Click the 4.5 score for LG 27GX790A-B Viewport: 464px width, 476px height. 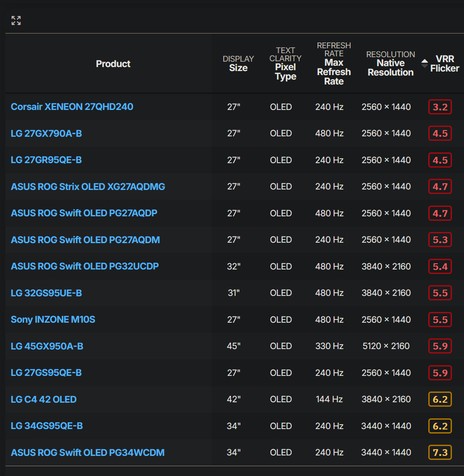click(x=440, y=134)
